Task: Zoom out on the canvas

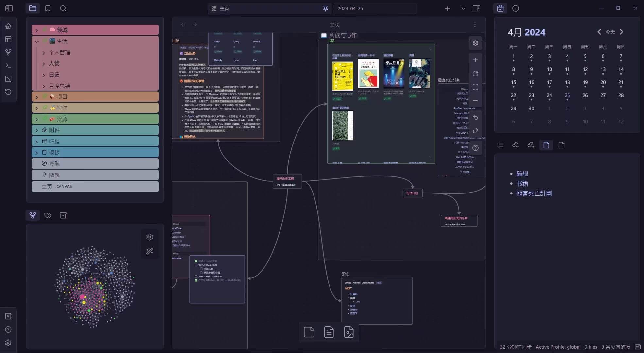Action: point(475,100)
